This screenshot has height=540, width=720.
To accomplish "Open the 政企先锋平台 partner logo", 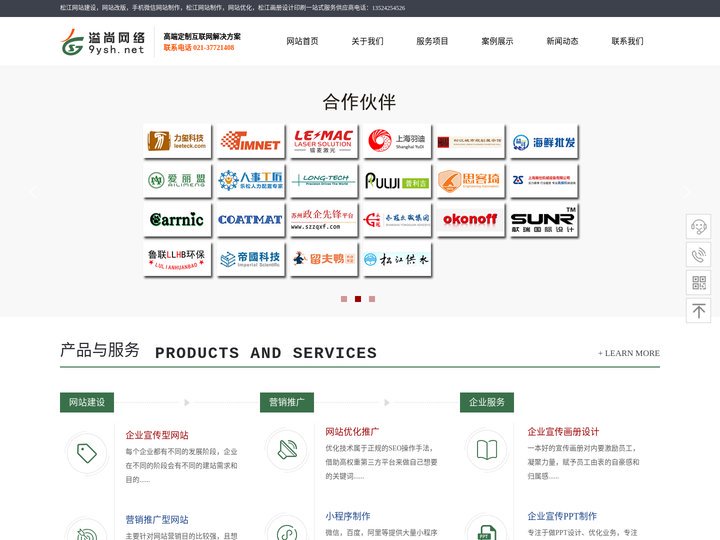I will pyautogui.click(x=324, y=220).
